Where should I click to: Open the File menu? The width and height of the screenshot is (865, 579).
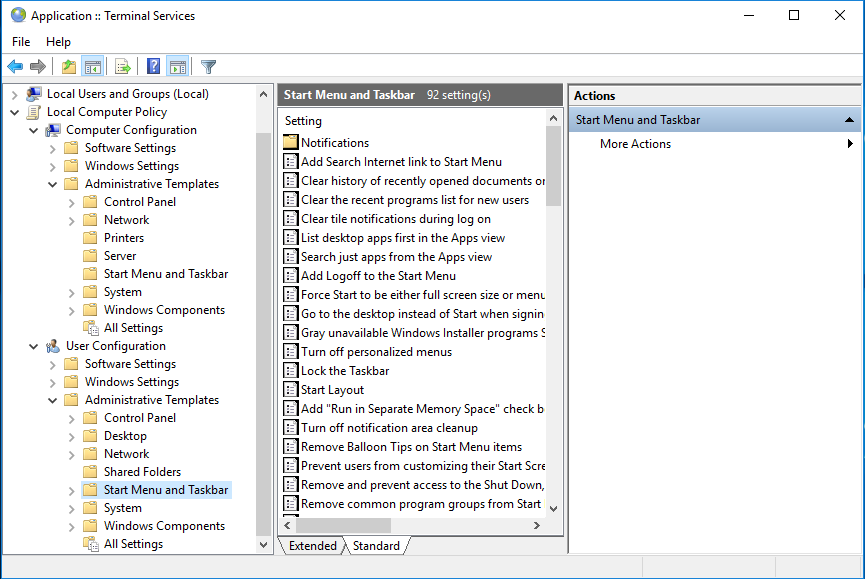click(x=21, y=42)
